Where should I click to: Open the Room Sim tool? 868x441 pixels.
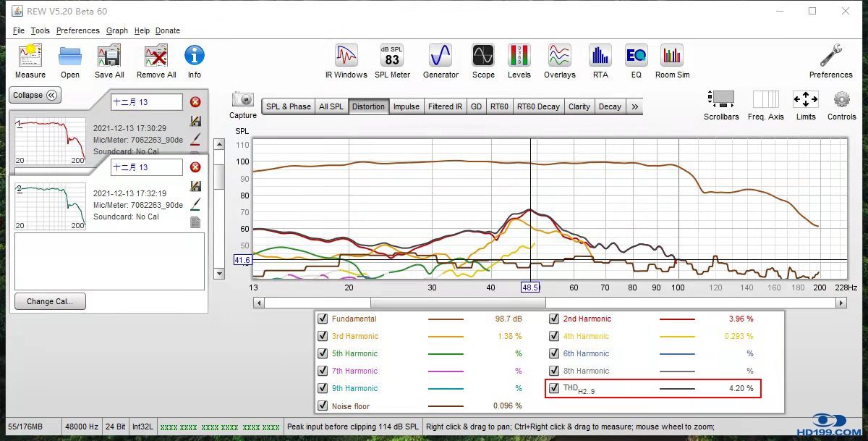click(672, 56)
